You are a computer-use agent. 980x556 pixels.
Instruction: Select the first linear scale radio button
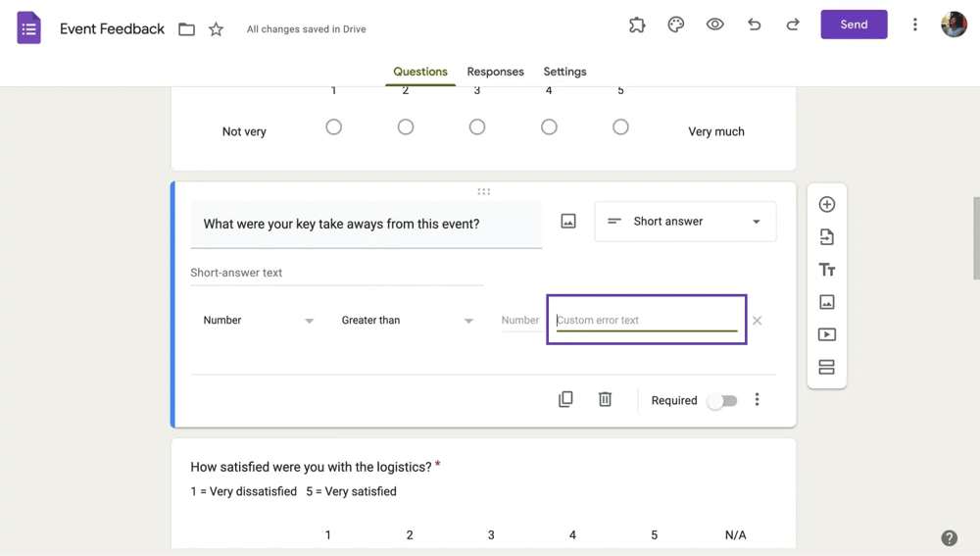tap(334, 127)
